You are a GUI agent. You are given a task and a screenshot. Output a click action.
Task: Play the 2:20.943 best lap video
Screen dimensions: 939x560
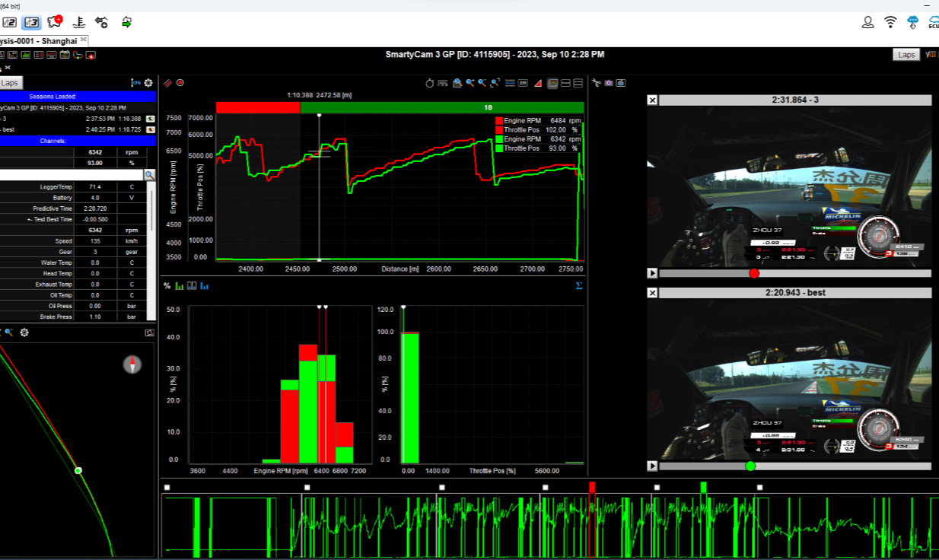[652, 466]
